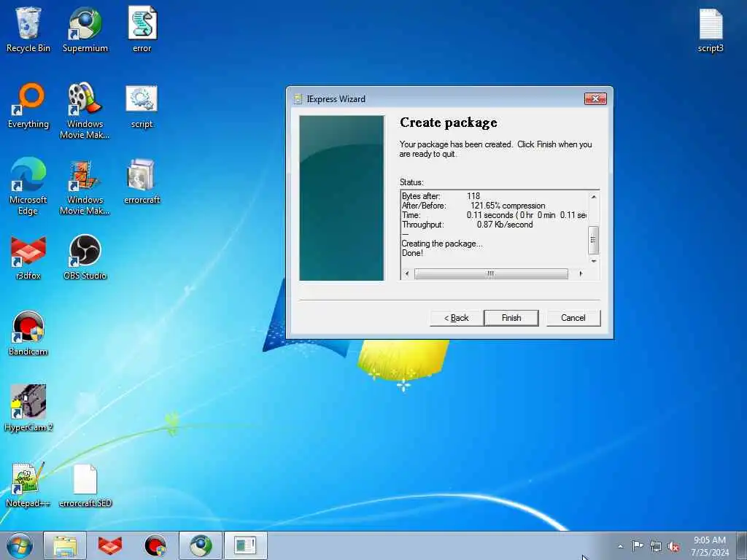The image size is (747, 560).
Task: Click the Show desktop strip beside the clock
Action: pos(741,545)
